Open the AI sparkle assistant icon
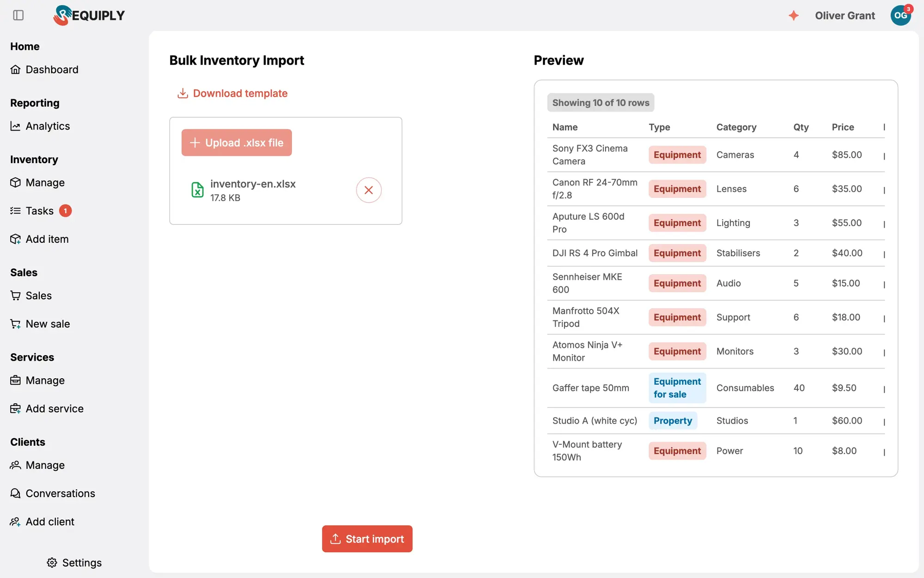The image size is (924, 578). tap(793, 15)
